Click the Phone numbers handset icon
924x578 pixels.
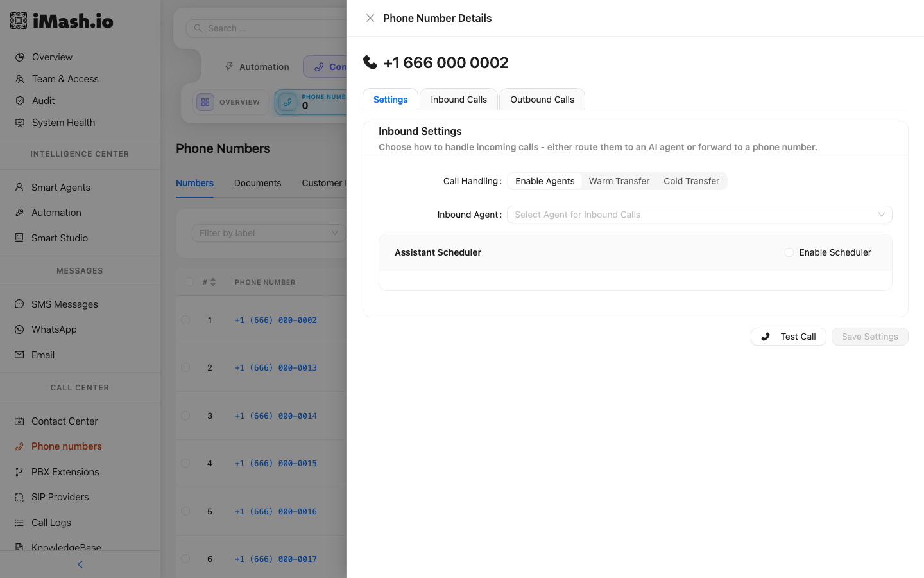[19, 446]
